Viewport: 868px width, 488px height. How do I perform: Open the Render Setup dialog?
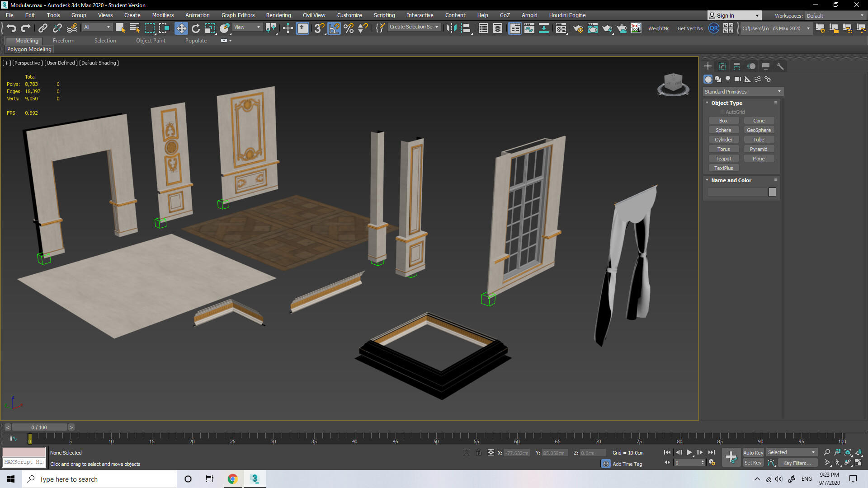point(578,28)
